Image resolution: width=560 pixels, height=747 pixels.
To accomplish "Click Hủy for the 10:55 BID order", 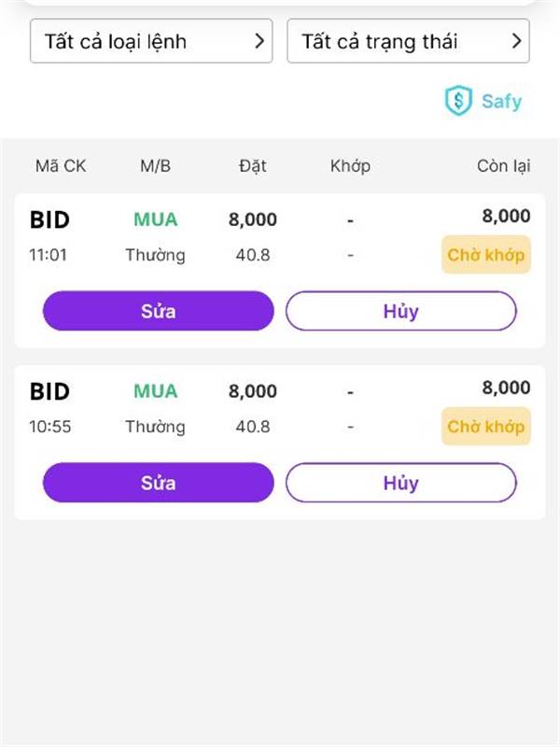I will [401, 482].
